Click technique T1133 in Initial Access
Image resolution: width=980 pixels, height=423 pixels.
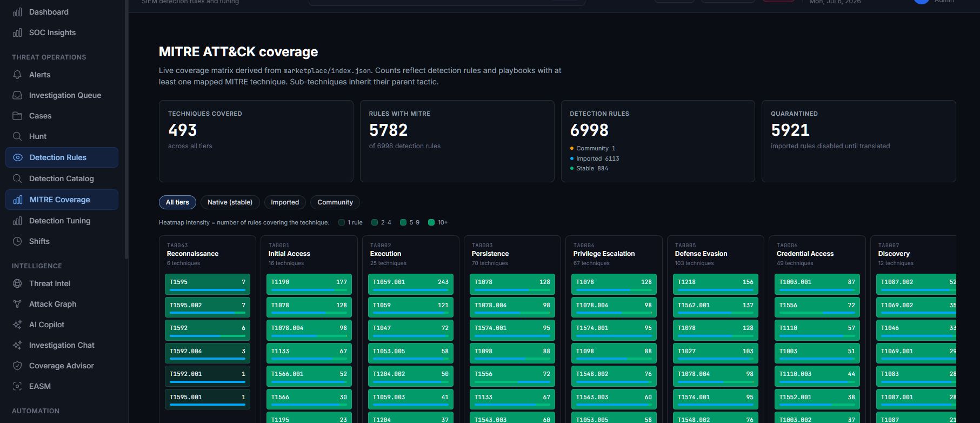[309, 353]
